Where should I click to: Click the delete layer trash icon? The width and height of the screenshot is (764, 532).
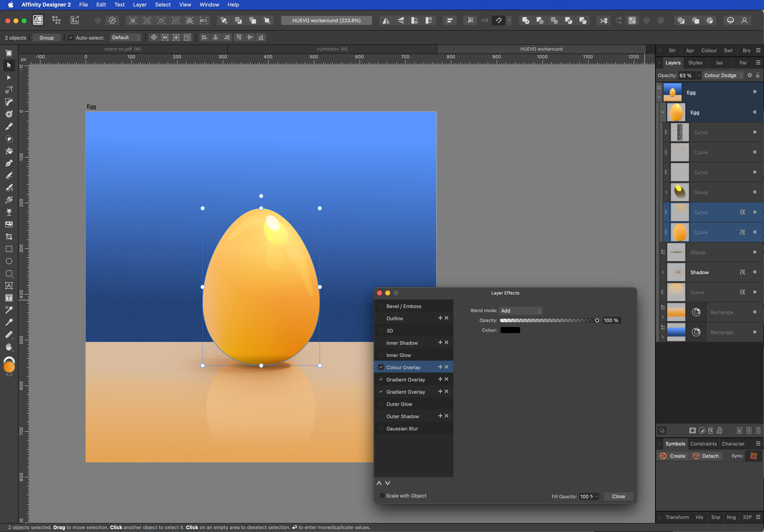(758, 431)
